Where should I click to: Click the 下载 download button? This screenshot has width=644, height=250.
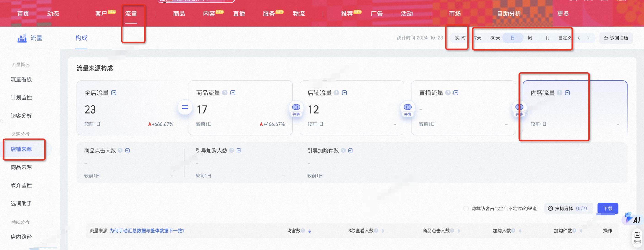pyautogui.click(x=608, y=208)
